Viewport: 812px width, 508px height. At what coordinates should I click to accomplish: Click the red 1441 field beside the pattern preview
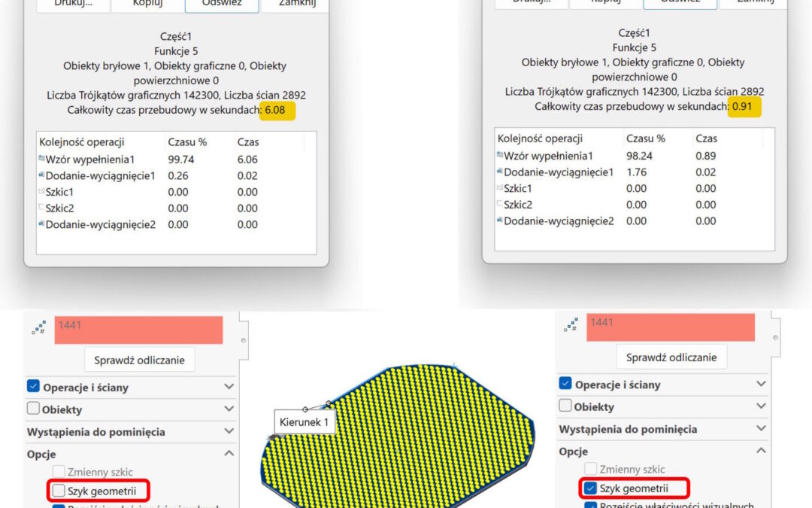(138, 330)
